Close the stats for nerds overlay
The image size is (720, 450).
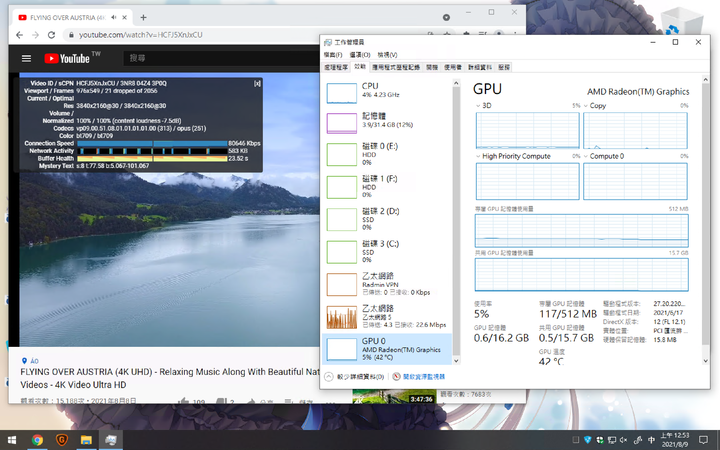pos(257,84)
